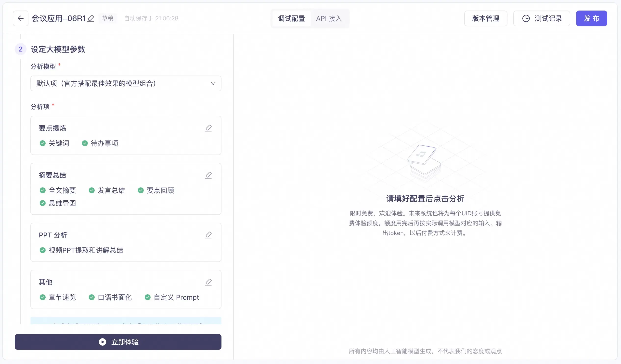Viewport: 621px width, 364px height.
Task: Open 版本管理
Action: tap(485, 18)
